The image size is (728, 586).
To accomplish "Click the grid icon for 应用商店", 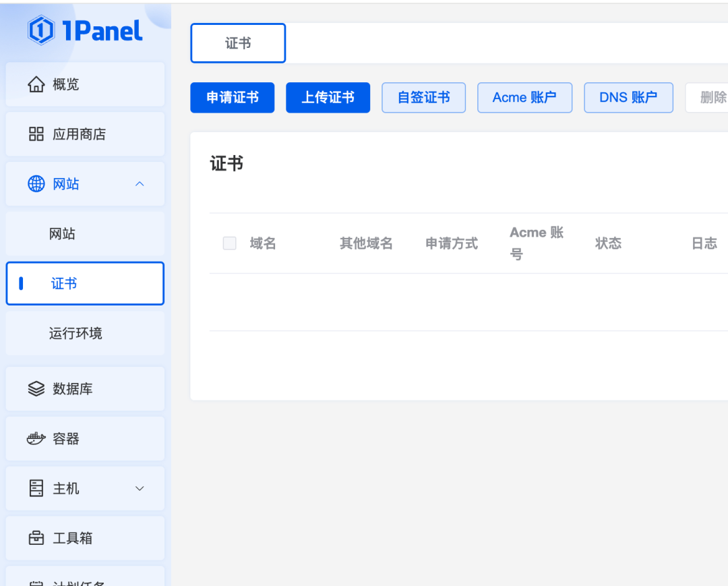I will pyautogui.click(x=36, y=134).
